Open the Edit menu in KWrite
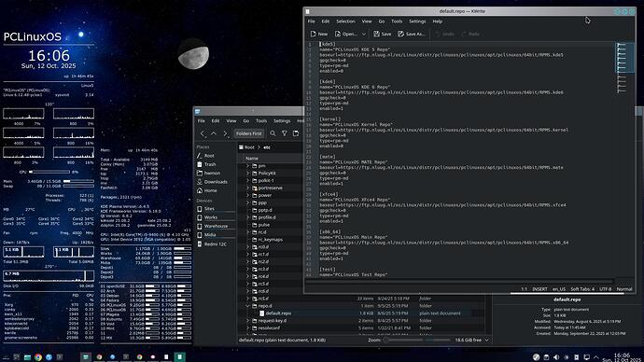The image size is (644, 362). [326, 21]
